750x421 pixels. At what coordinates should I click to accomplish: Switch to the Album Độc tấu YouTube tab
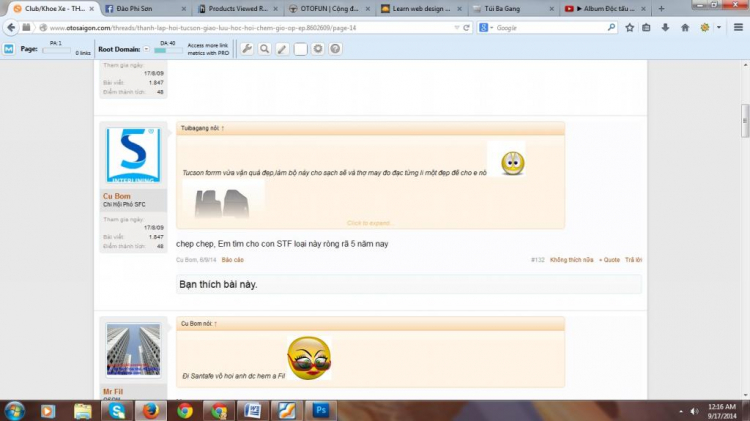tap(606, 9)
